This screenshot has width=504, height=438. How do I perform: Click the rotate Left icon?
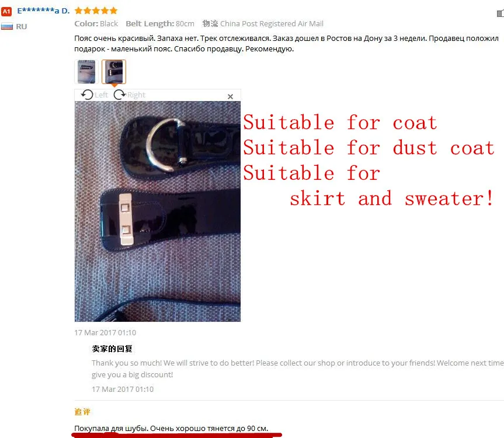click(x=87, y=95)
